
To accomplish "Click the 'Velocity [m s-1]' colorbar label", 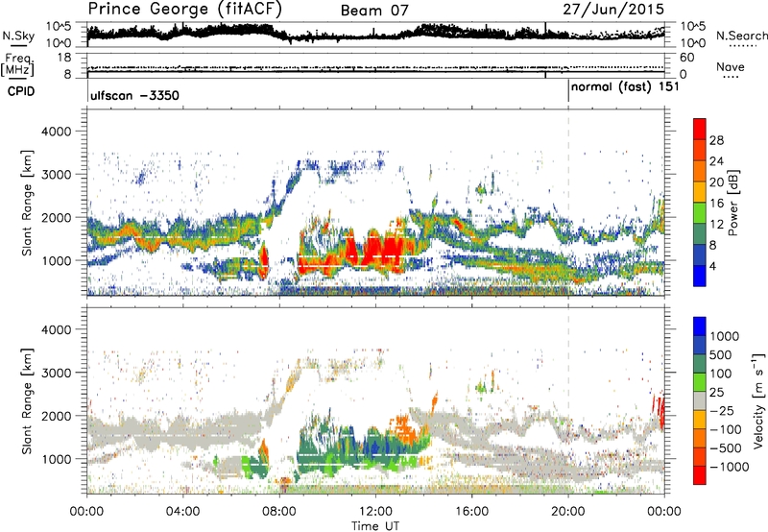I will point(758,400).
